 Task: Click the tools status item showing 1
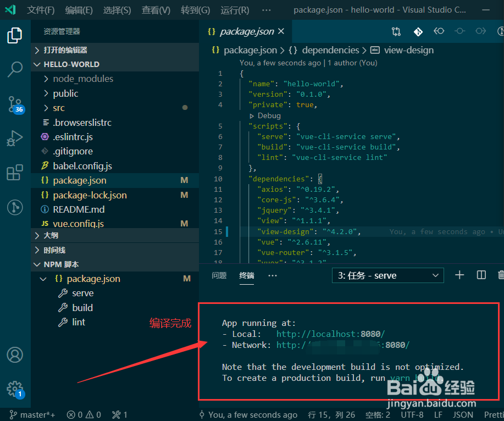pyautogui.click(x=119, y=414)
